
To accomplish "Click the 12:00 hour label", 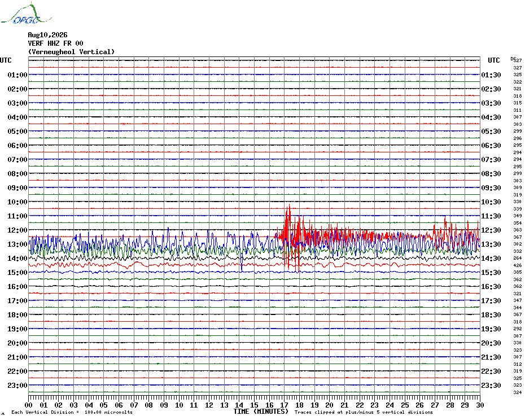I will tap(17, 230).
